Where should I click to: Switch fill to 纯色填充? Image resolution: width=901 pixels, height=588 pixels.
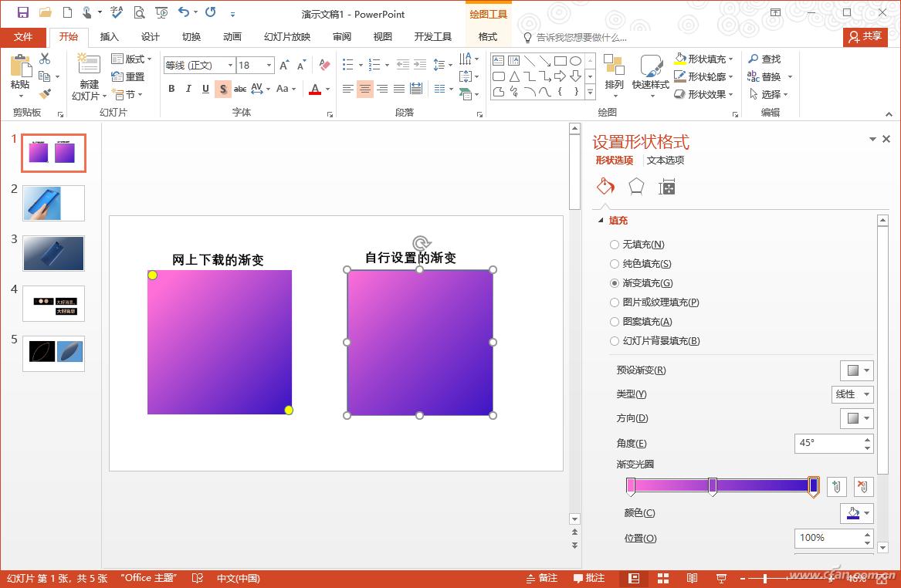pos(614,263)
